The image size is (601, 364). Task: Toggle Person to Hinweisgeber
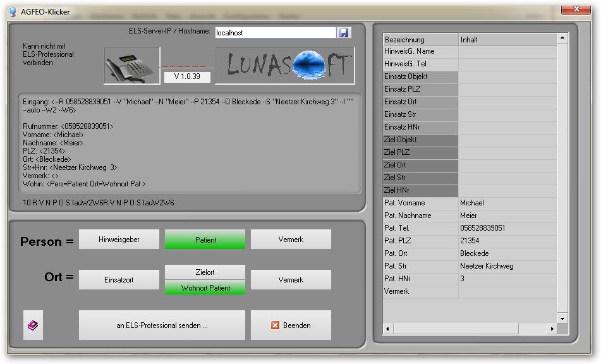[x=119, y=240]
